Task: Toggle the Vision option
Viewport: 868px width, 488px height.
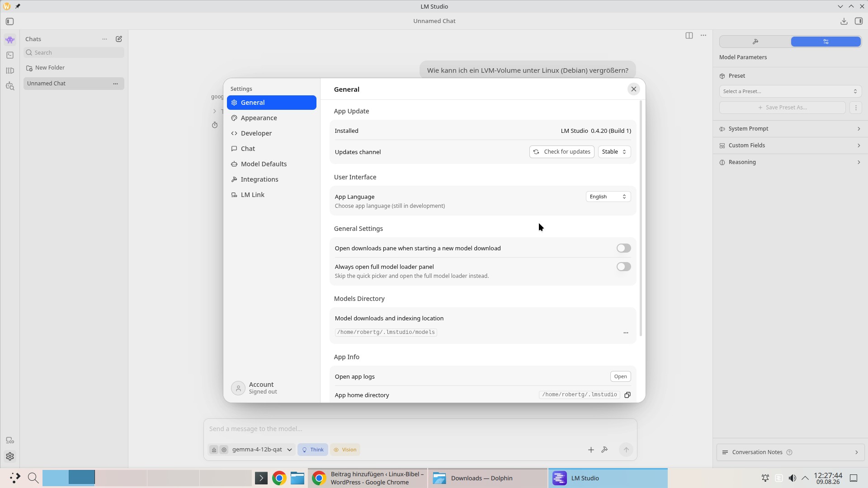Action: tap(345, 450)
